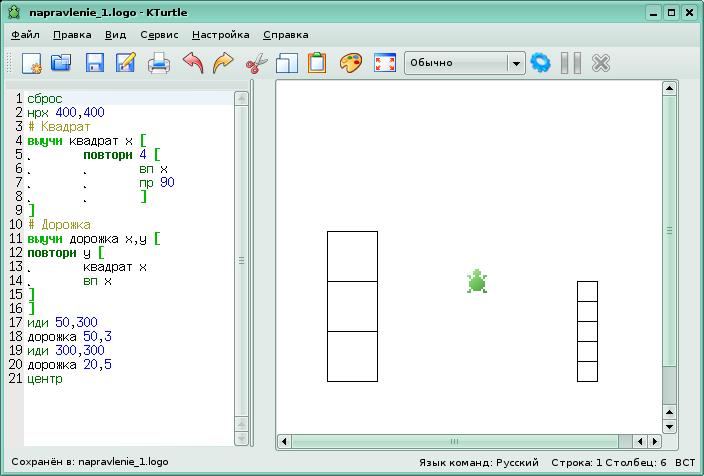Cut selection with the scissors icon

pyautogui.click(x=256, y=63)
